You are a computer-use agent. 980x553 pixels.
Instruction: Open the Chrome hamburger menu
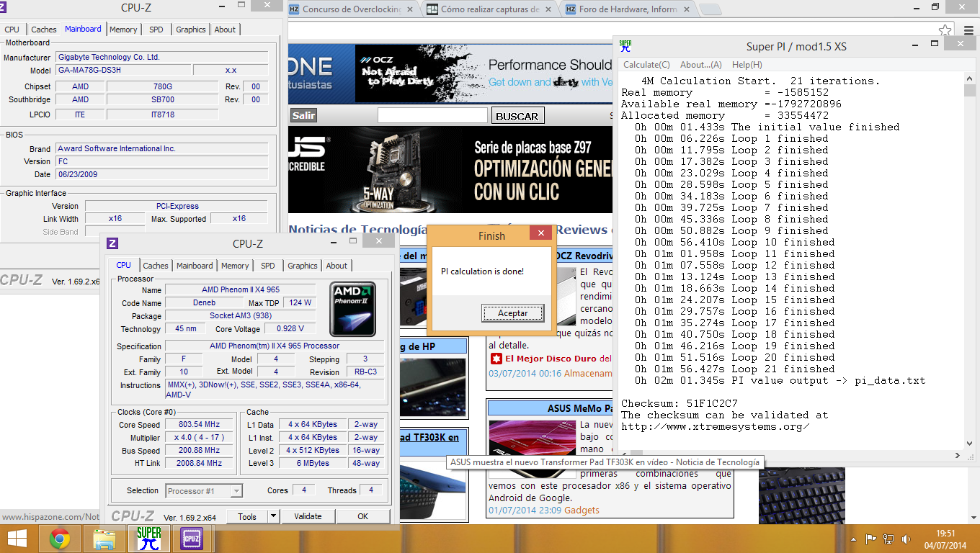pos(968,30)
